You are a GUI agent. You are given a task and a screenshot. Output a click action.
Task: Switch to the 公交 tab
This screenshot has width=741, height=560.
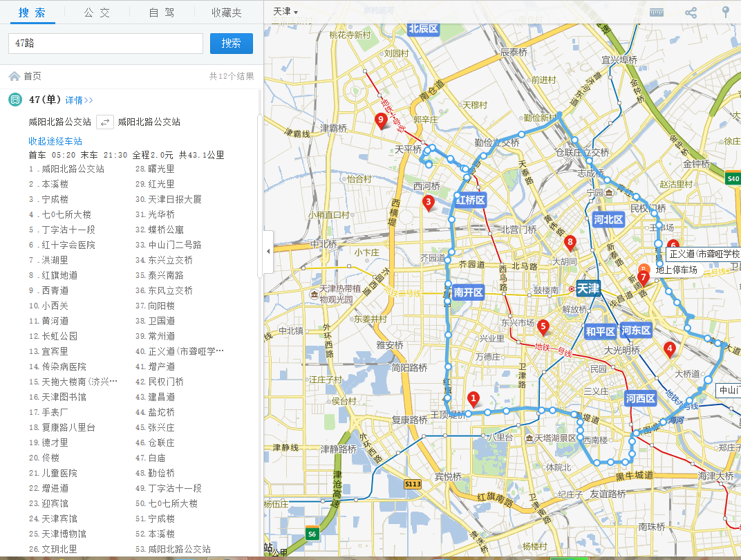click(x=97, y=12)
